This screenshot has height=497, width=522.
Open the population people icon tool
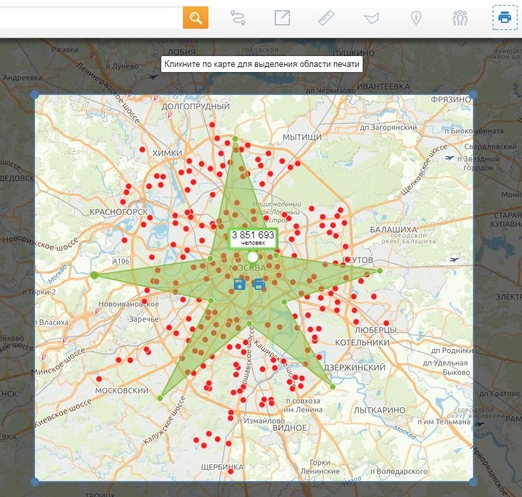pos(460,18)
